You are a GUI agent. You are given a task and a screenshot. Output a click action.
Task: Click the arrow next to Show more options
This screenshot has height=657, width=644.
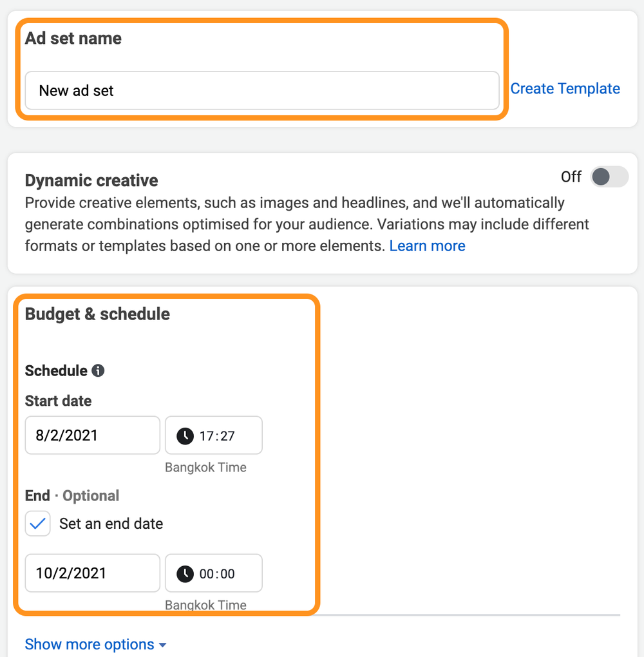(162, 645)
